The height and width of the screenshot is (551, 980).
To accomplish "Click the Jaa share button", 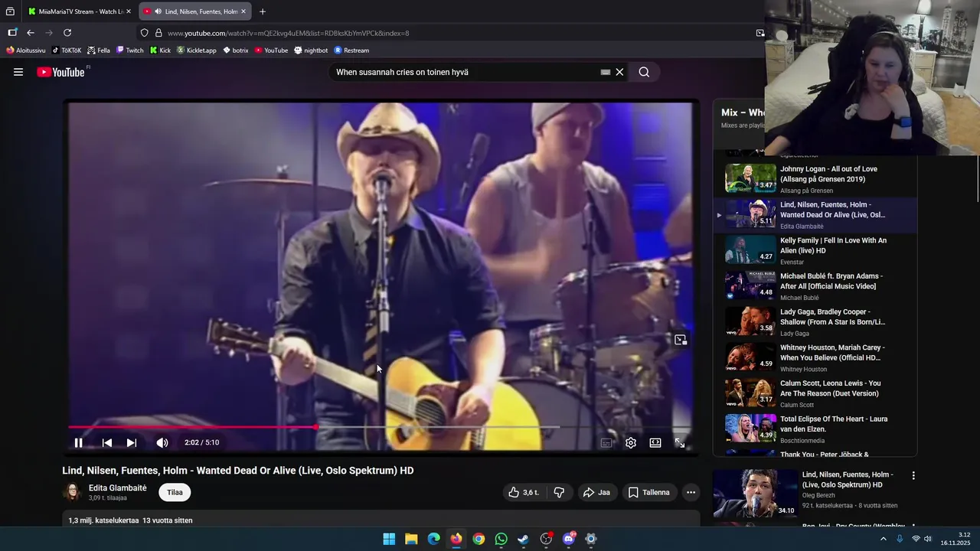I will point(596,493).
